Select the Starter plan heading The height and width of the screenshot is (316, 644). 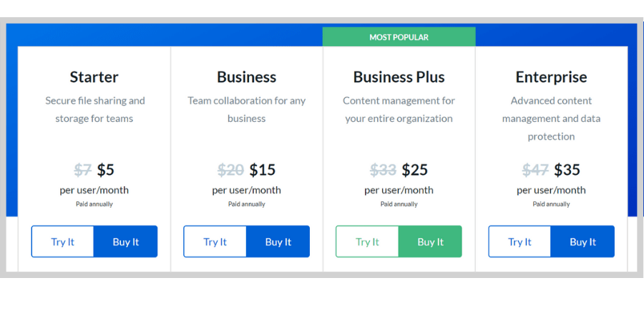point(94,77)
